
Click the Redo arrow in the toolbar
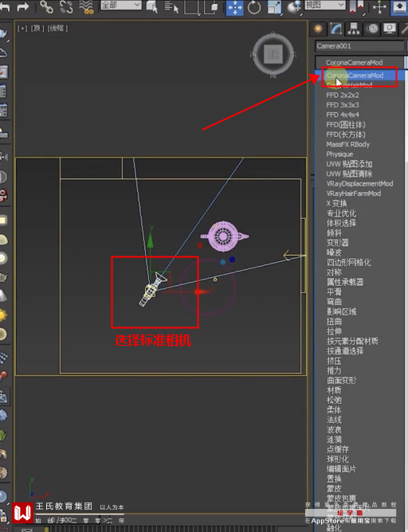(x=23, y=7)
